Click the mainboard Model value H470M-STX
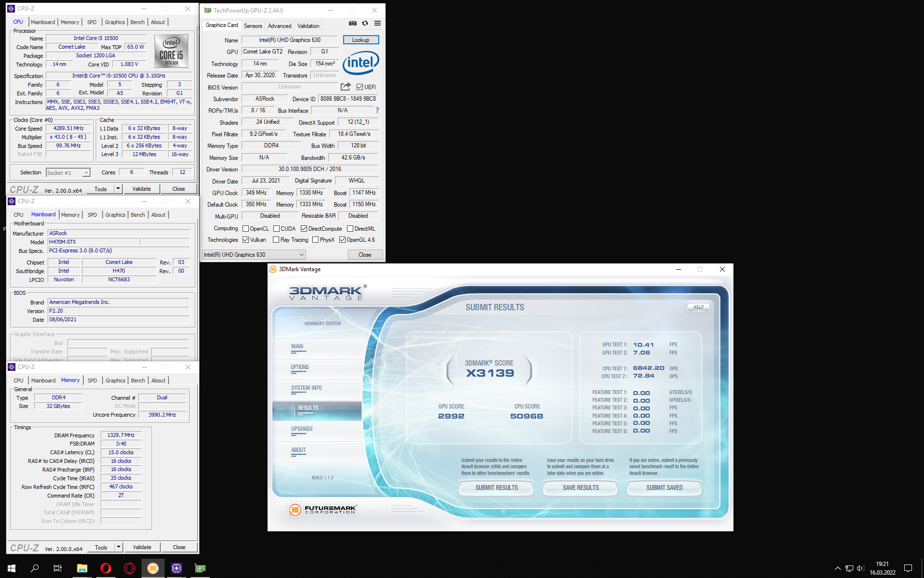The height and width of the screenshot is (578, 924). [x=93, y=242]
